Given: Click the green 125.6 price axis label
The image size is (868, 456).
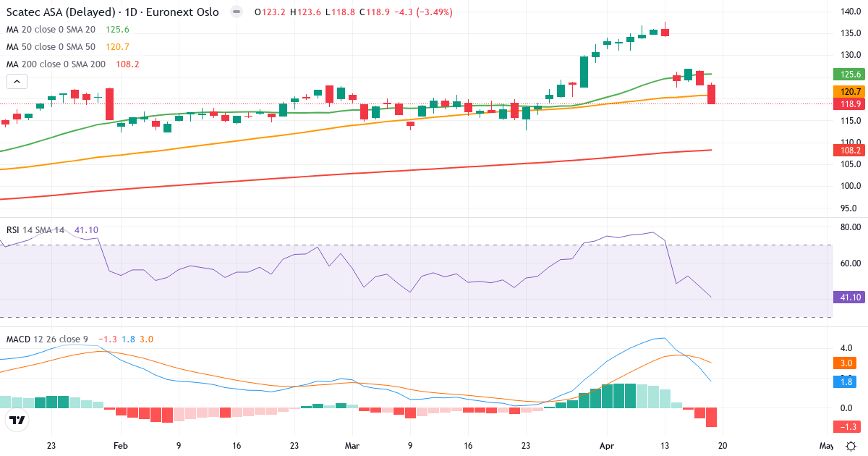Looking at the screenshot, I should click(847, 75).
